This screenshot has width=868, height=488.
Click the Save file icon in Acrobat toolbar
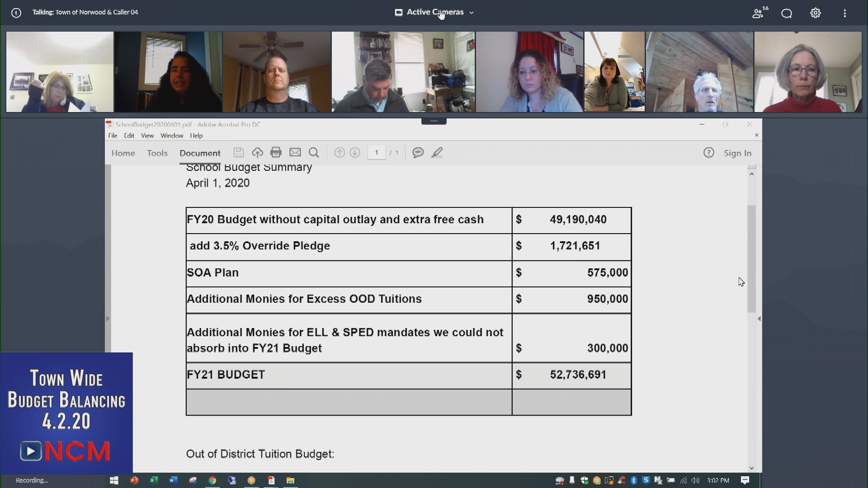(238, 153)
